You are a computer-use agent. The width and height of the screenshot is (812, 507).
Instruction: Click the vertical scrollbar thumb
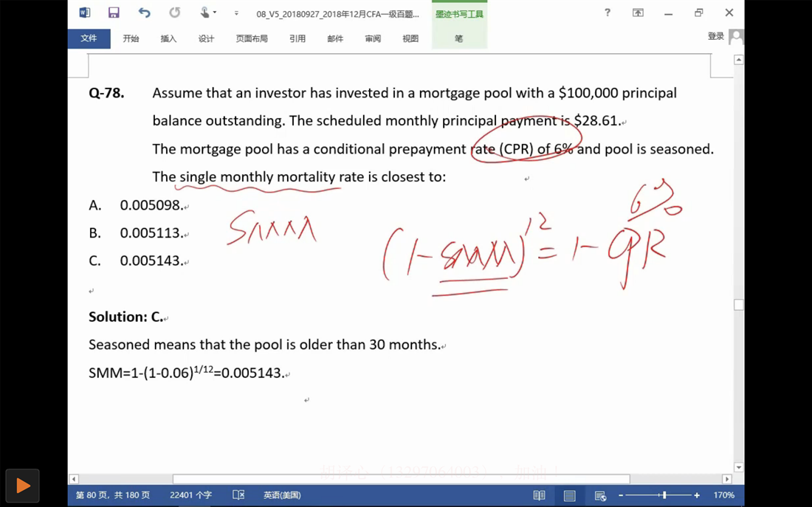(739, 305)
